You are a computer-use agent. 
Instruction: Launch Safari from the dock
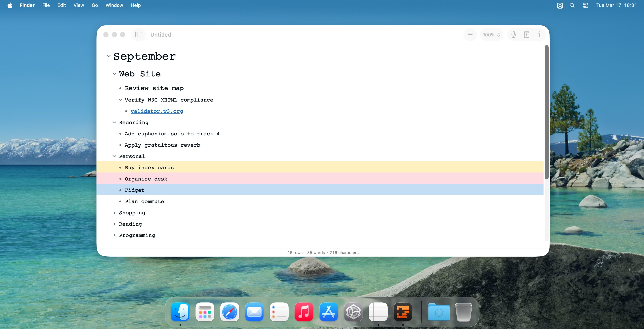click(229, 312)
